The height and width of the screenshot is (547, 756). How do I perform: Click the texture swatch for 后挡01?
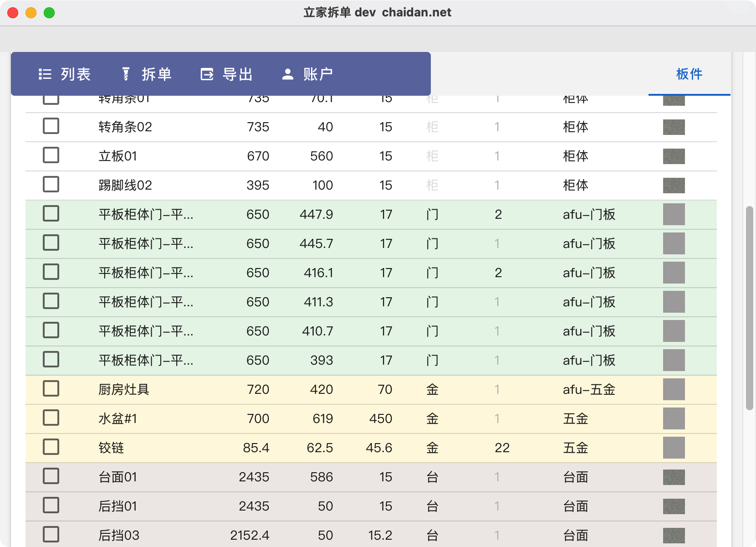tap(674, 506)
